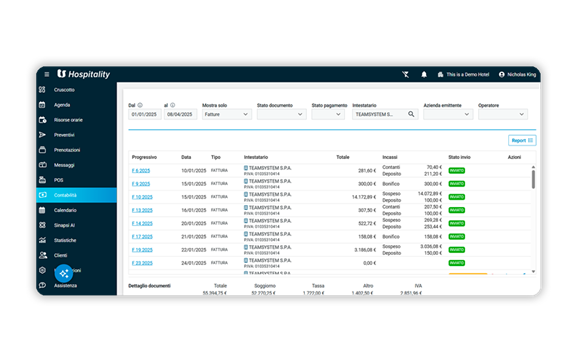Screen dimensions: 576x362
Task: Click the Contabilità money icon
Action: (x=43, y=195)
